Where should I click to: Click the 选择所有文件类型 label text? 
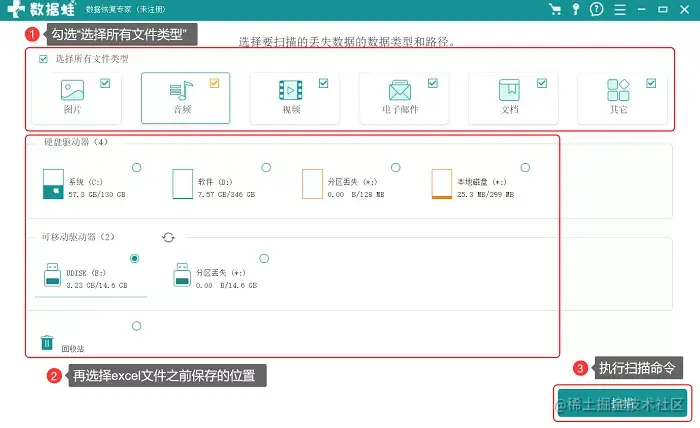coord(92,59)
